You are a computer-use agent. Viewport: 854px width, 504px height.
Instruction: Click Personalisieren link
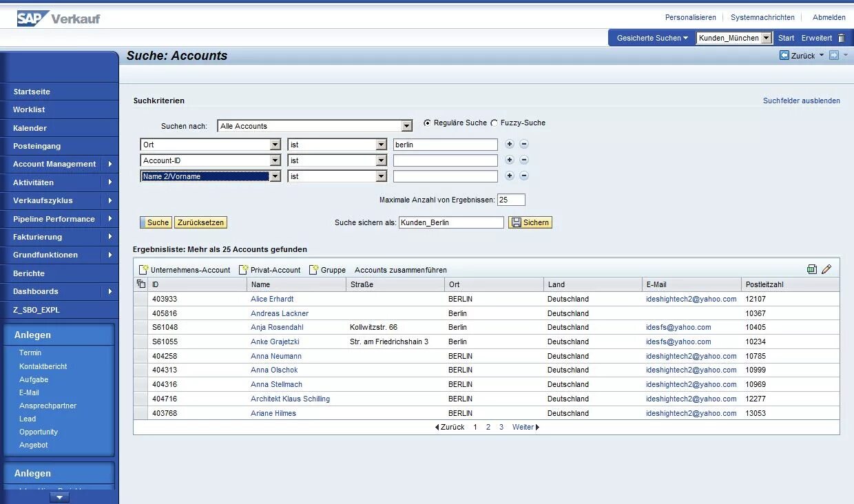coord(691,17)
